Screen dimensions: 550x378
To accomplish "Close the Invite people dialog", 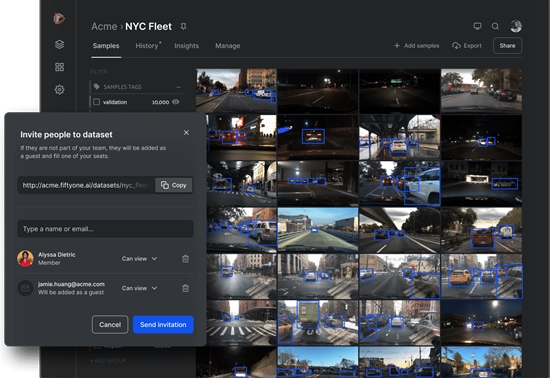I will coord(186,133).
